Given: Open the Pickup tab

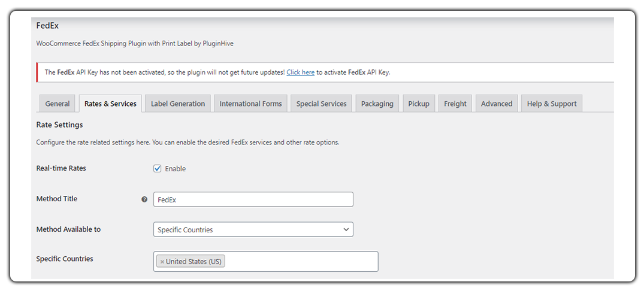Looking at the screenshot, I should click(x=419, y=104).
